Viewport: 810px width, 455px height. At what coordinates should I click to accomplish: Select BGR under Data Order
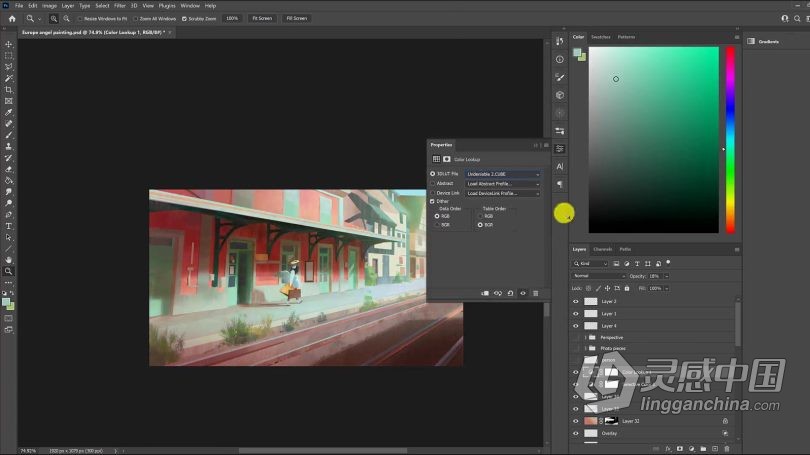437,225
